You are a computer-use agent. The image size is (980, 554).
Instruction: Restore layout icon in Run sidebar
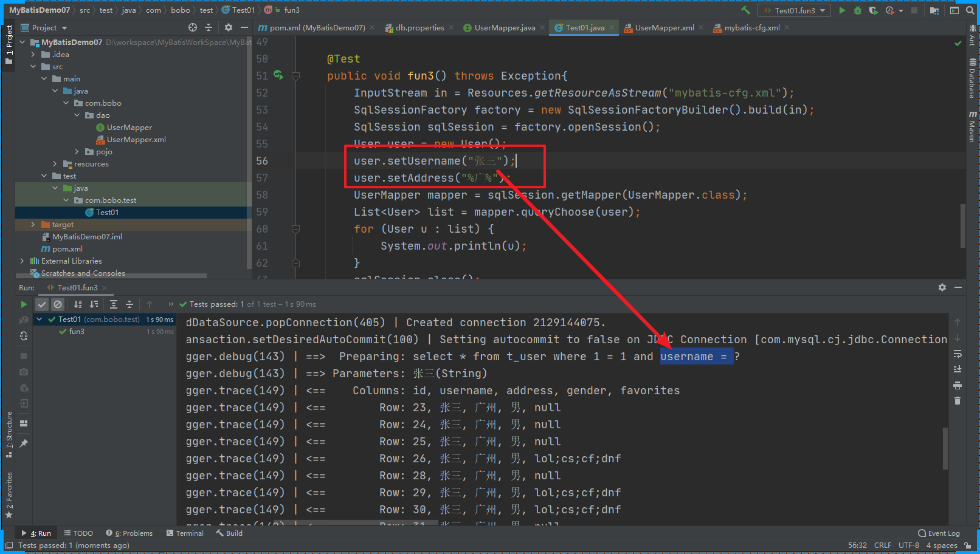(24, 423)
